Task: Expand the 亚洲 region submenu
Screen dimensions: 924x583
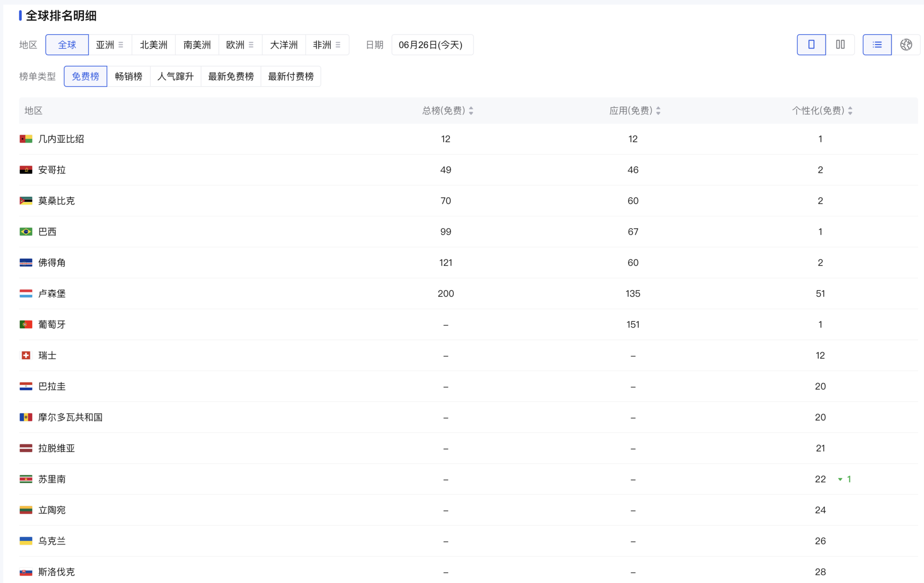Action: [x=121, y=45]
